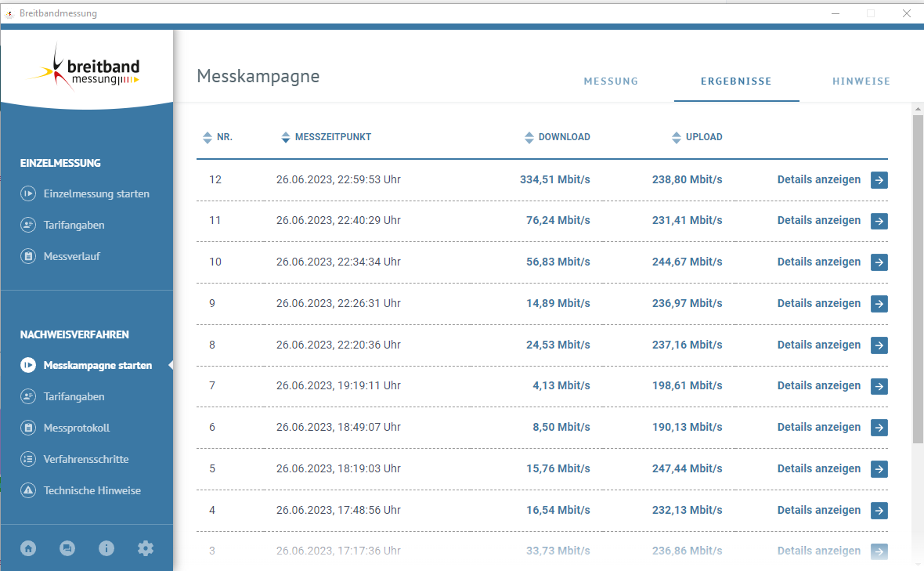Screen dimensions: 924x571
Task: Click Details anzeigen for measurement 10
Action: (x=819, y=261)
